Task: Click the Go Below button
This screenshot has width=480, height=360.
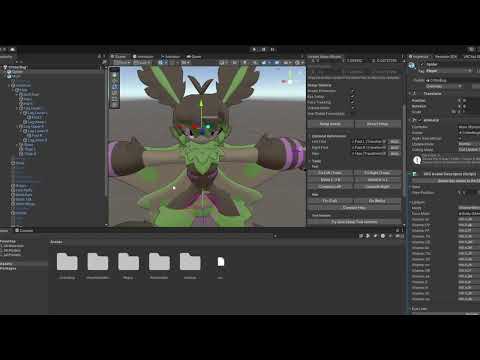Action: tap(377, 201)
